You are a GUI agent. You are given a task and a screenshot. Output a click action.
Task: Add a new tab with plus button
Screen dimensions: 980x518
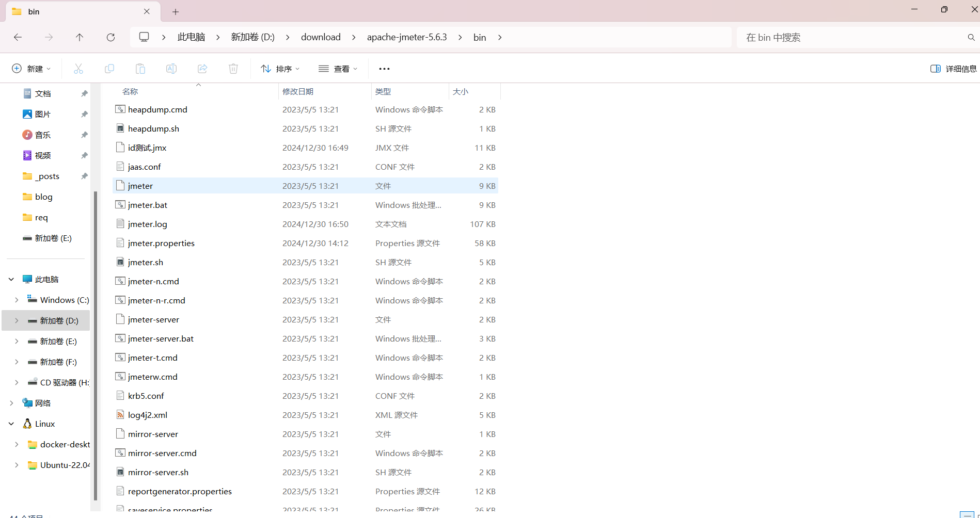click(176, 12)
